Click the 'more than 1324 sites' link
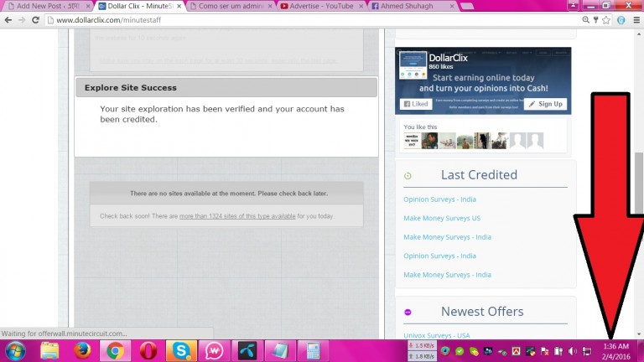Screen dimensions: 644x362 pyautogui.click(x=249, y=216)
